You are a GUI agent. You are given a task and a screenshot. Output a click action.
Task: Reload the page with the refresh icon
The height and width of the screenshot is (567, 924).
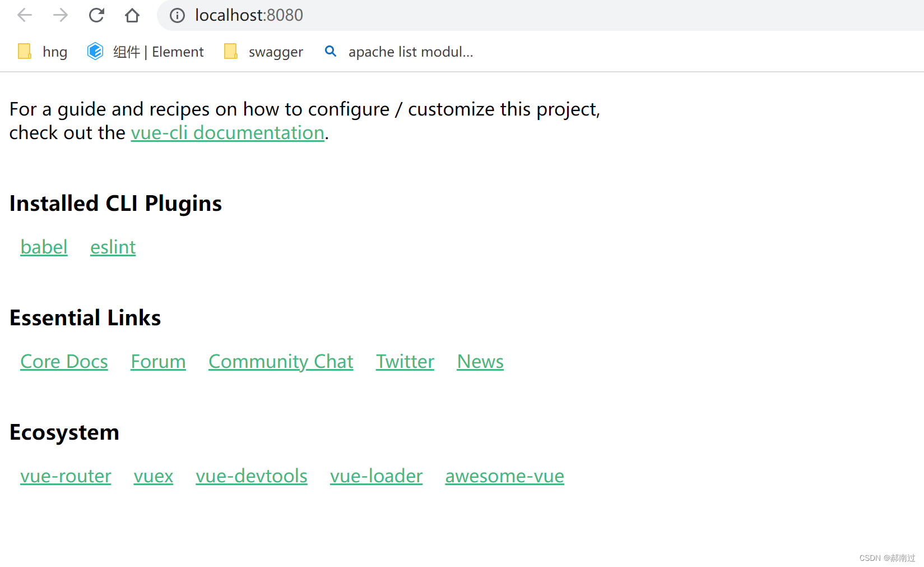pyautogui.click(x=96, y=15)
